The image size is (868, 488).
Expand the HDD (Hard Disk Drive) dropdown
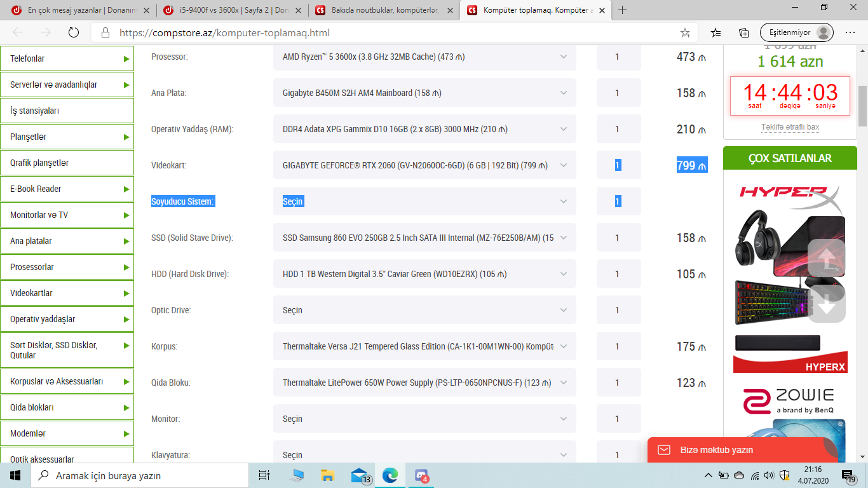[x=424, y=274]
